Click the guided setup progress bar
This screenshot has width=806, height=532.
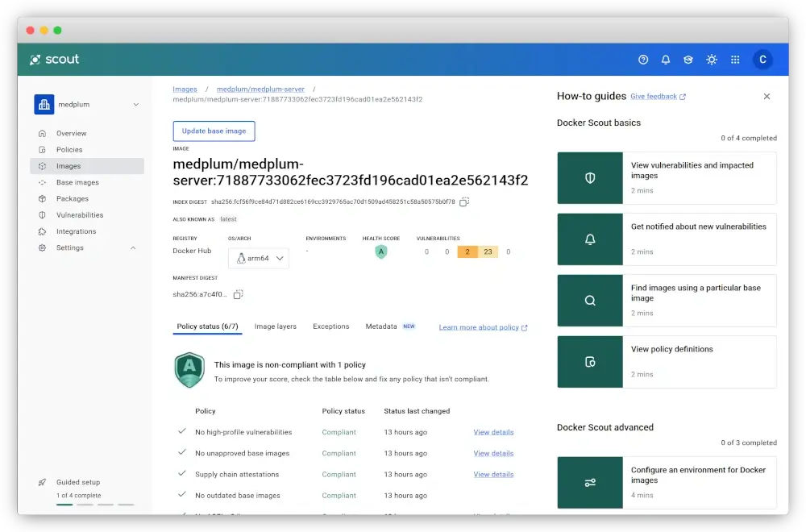94,505
